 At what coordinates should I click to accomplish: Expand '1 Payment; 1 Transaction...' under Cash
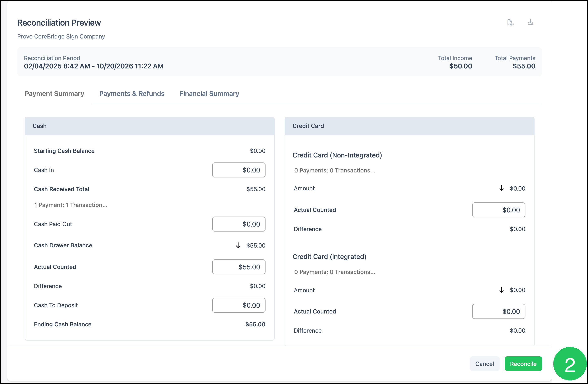71,205
